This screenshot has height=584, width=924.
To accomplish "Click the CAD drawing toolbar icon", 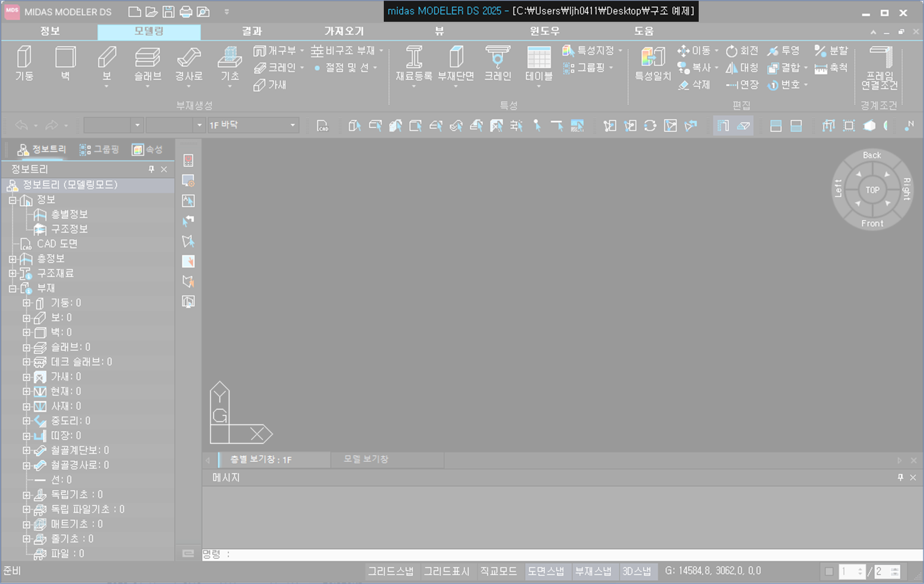I will click(323, 125).
